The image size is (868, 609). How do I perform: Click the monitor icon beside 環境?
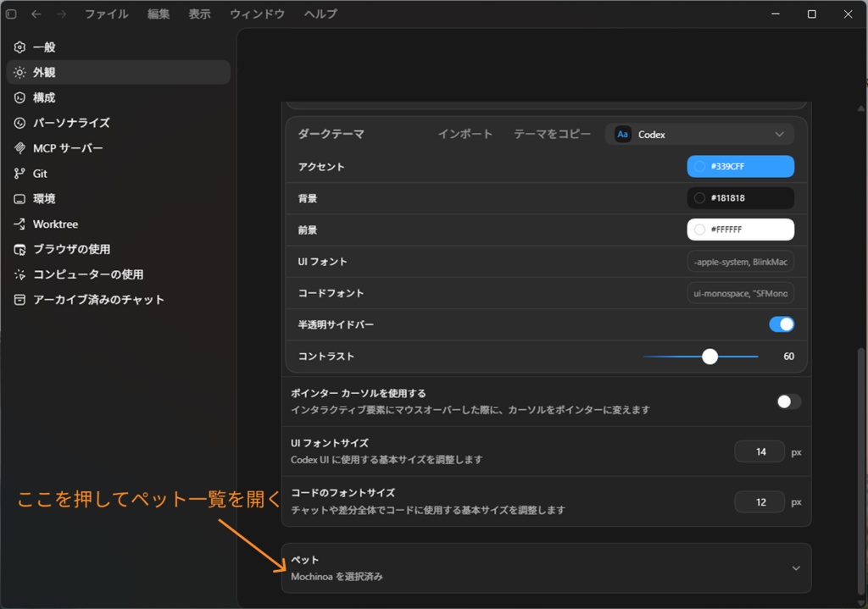click(x=19, y=198)
